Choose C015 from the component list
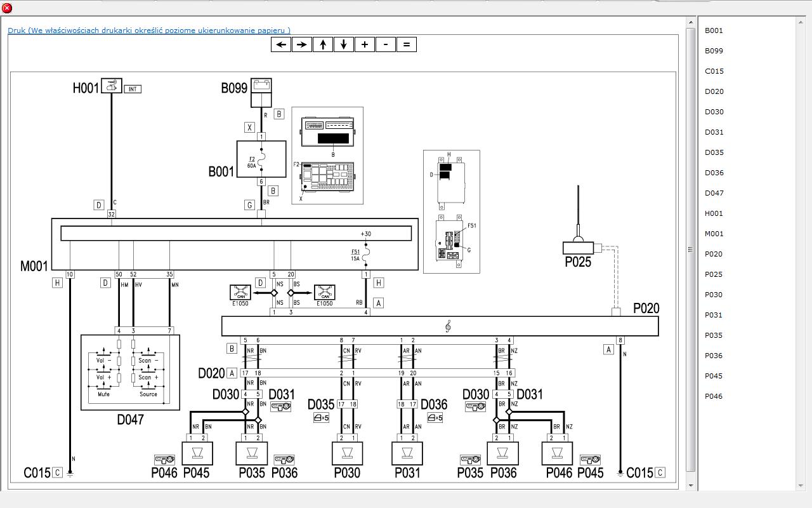The width and height of the screenshot is (812, 508). coord(714,71)
